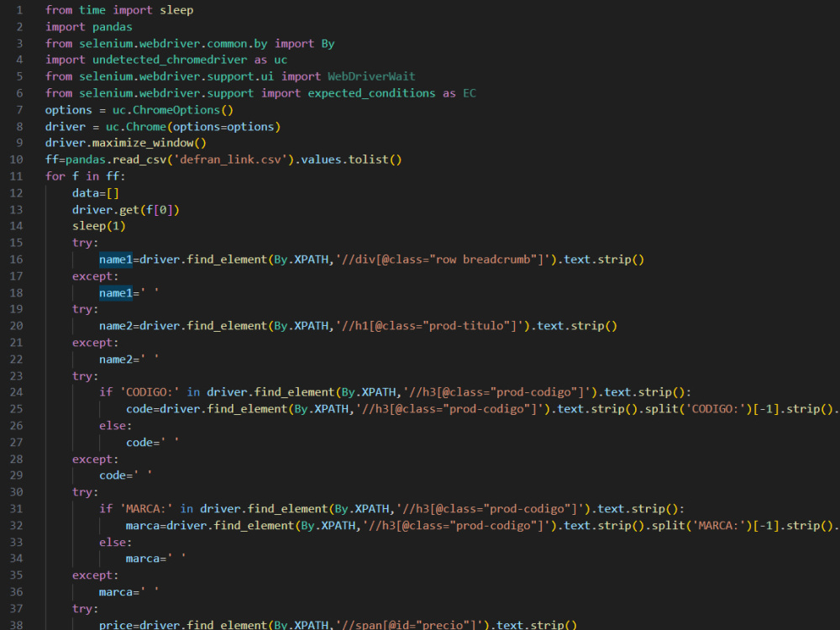Click 'marca' assignment on line 36
Screen dimensions: 840x630
tap(116, 591)
